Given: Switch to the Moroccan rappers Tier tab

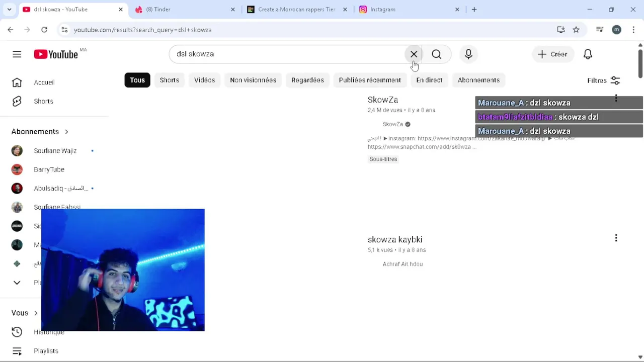Looking at the screenshot, I should [297, 10].
